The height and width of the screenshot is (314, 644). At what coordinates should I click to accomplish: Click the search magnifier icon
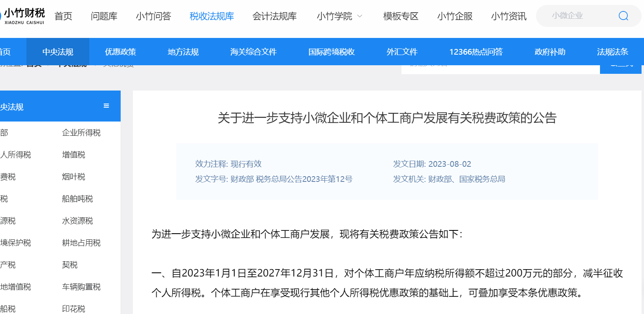[x=623, y=16]
